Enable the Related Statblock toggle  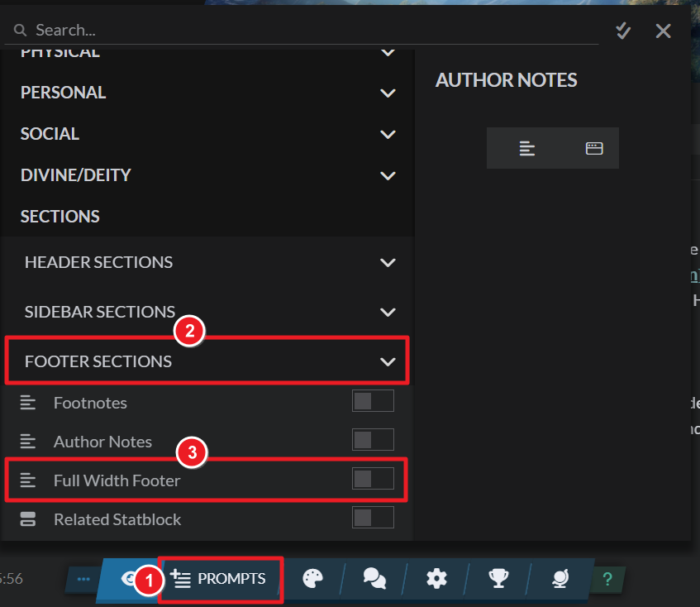(373, 517)
